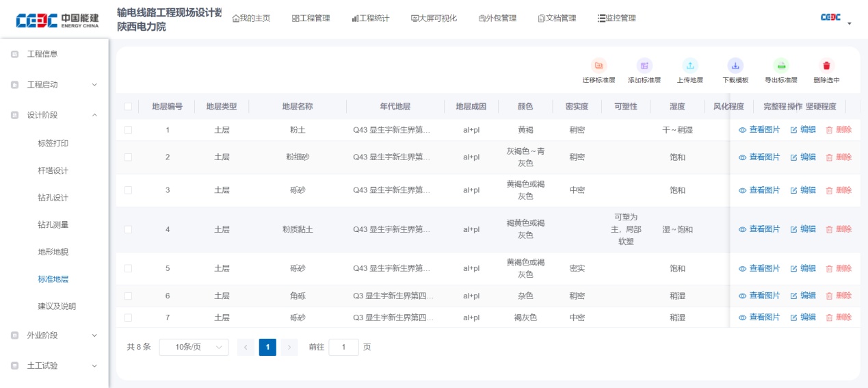Image resolution: width=868 pixels, height=388 pixels.
Task: Open 外包管理 in the top navigation
Action: click(497, 18)
